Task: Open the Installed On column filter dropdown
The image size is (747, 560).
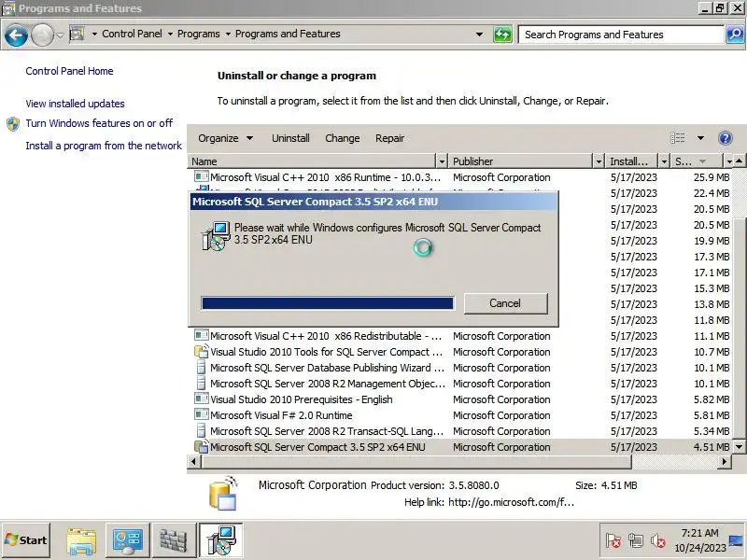Action: pos(664,161)
